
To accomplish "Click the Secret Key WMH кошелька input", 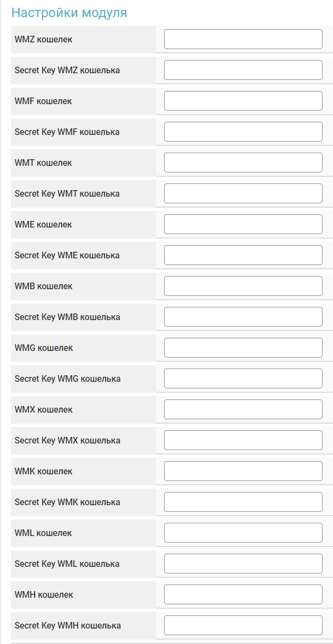I will point(243,625).
